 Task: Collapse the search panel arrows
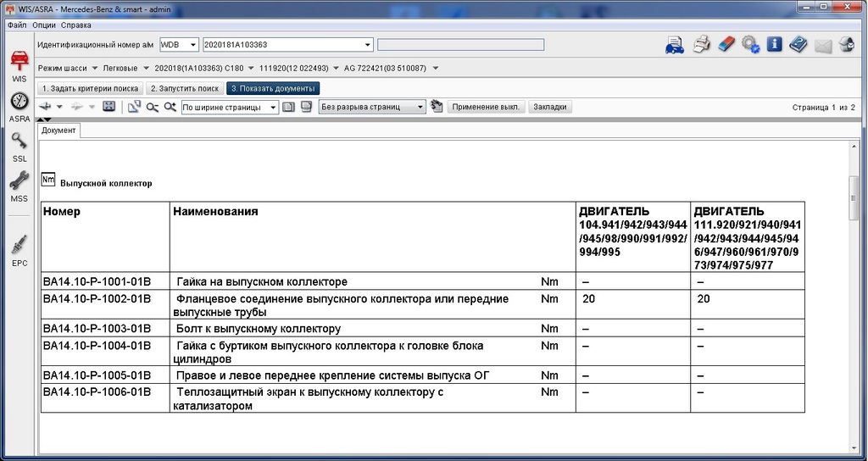coord(44,119)
